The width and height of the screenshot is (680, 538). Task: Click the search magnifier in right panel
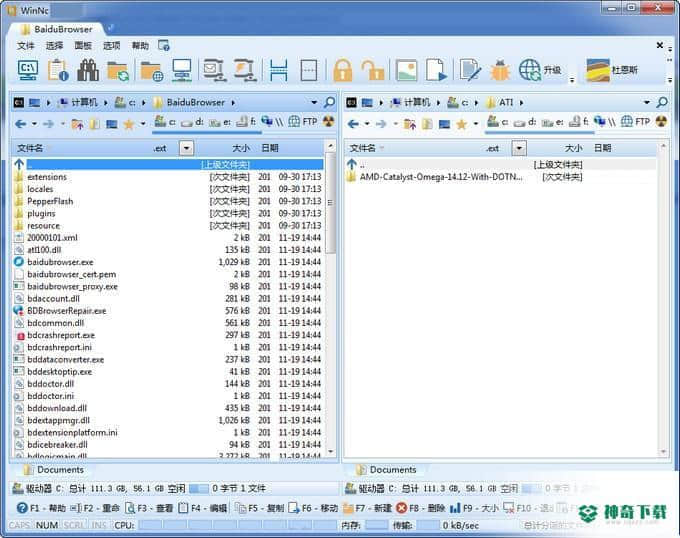tap(662, 102)
